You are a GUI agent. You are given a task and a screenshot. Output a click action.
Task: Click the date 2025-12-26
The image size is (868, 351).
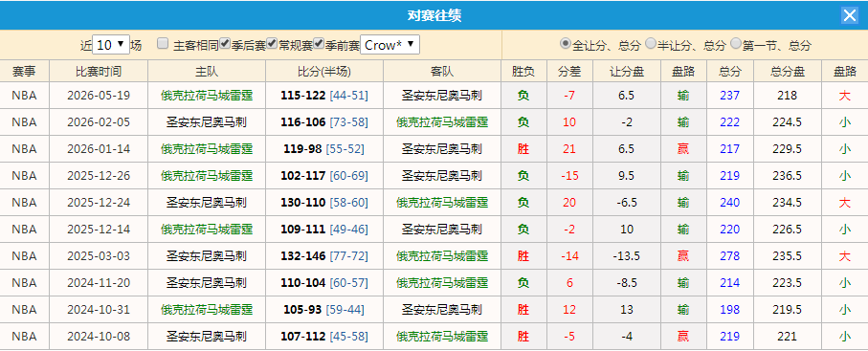tap(99, 176)
